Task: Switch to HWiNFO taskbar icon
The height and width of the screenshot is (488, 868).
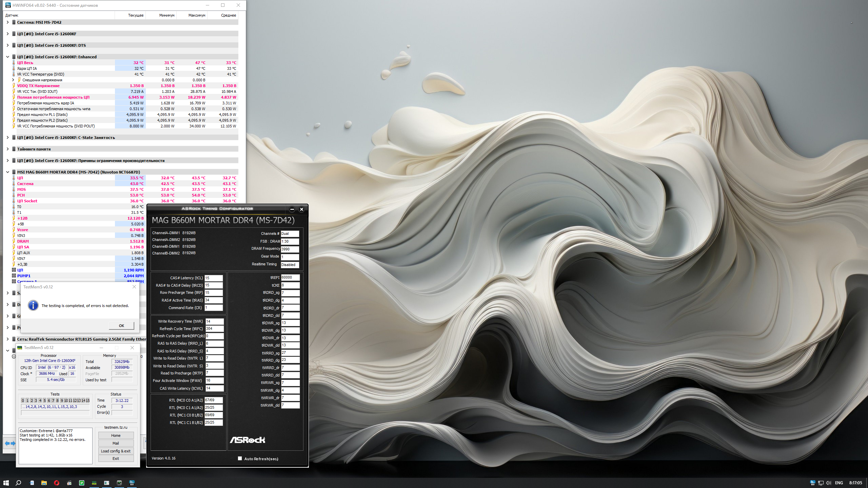Action: [x=132, y=483]
